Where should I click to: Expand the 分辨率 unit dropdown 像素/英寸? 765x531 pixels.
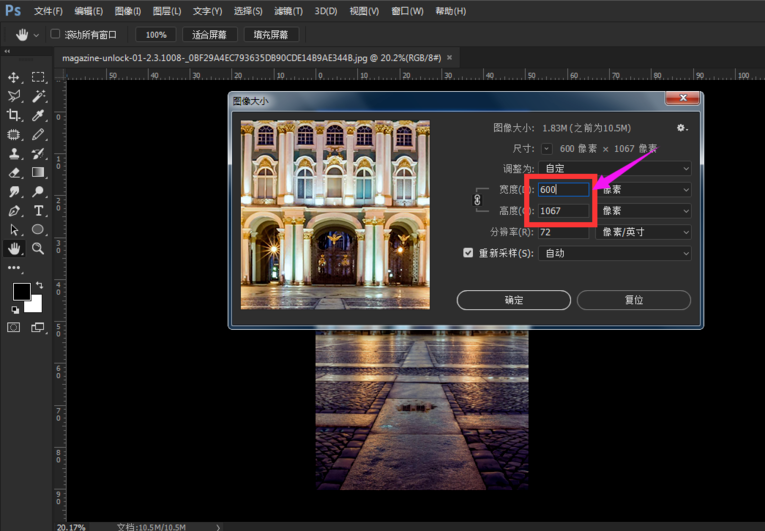tap(643, 232)
